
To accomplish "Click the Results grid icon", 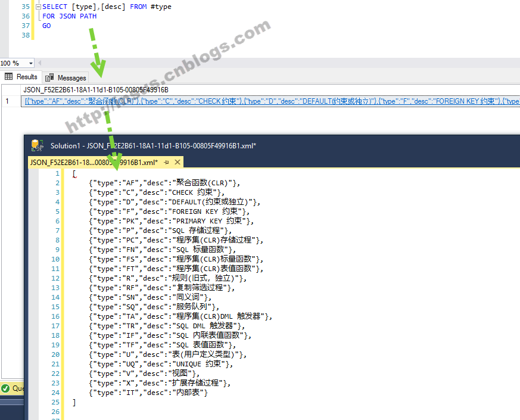I will click(x=9, y=77).
